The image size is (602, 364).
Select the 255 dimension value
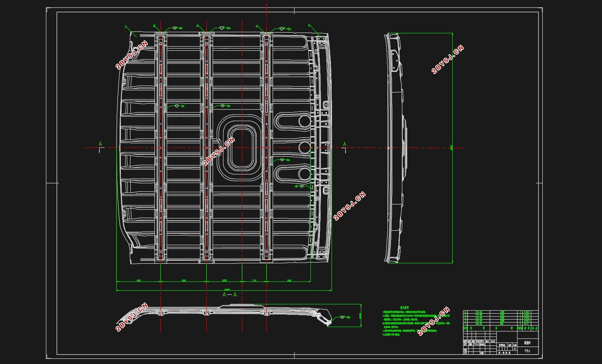tap(224, 281)
